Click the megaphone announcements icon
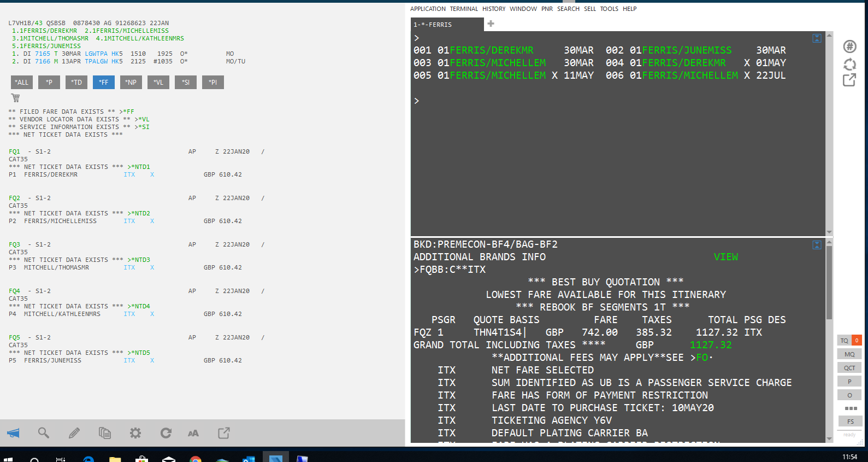The width and height of the screenshot is (868, 462). [13, 433]
